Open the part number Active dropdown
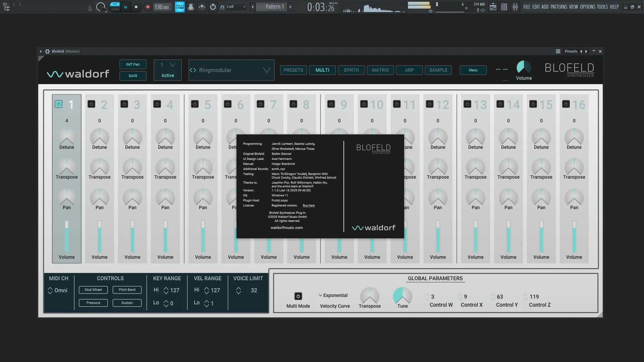The image size is (644, 362). [172, 65]
